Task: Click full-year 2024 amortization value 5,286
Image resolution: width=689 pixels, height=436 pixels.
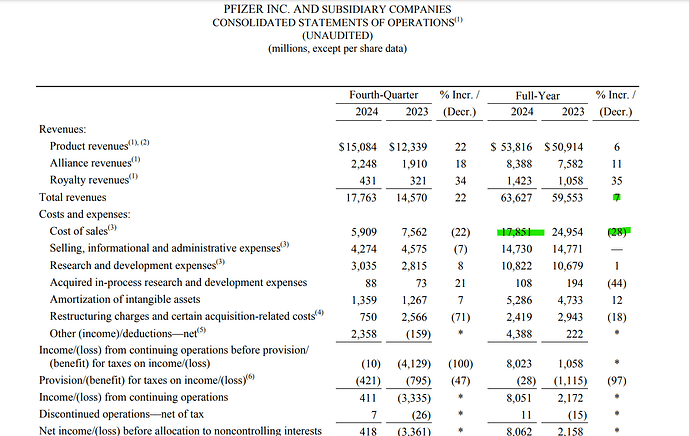Action: (x=519, y=300)
